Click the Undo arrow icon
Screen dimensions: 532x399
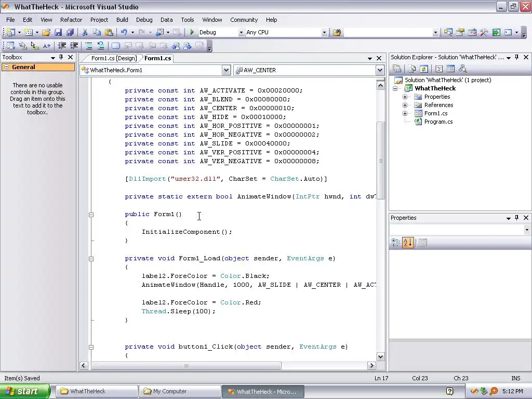124,32
